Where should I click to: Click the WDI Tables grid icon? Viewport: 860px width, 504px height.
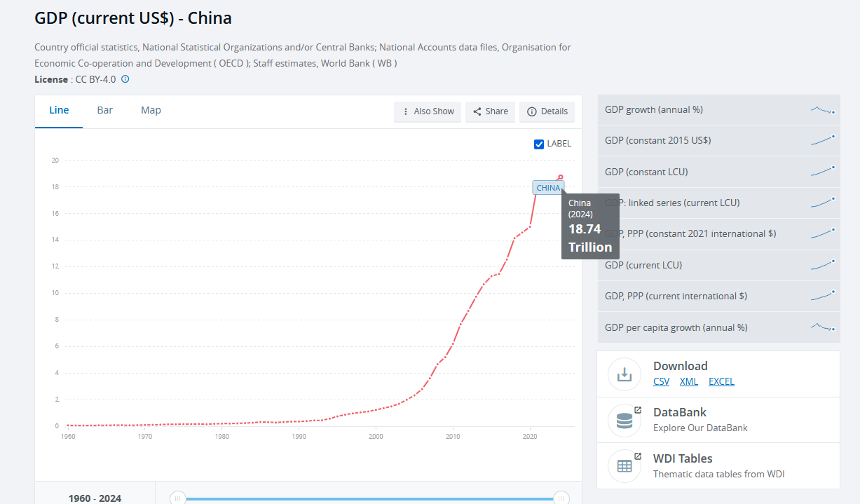(x=624, y=466)
